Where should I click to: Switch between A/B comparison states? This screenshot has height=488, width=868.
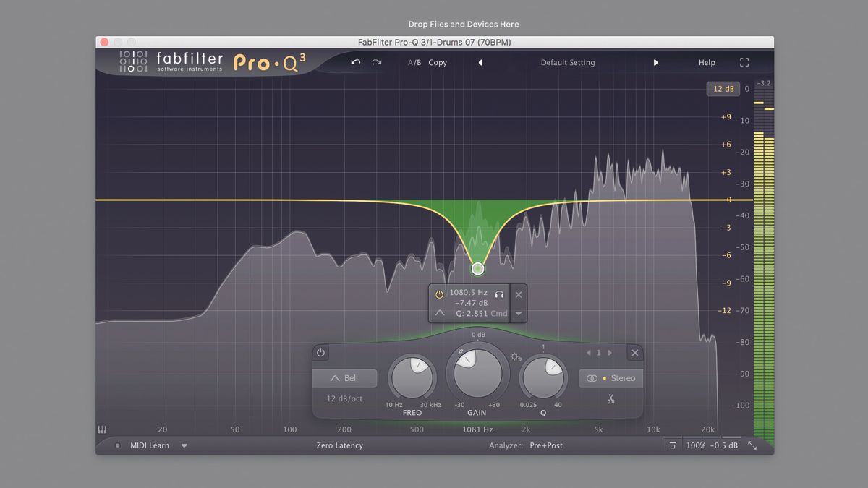[x=414, y=62]
